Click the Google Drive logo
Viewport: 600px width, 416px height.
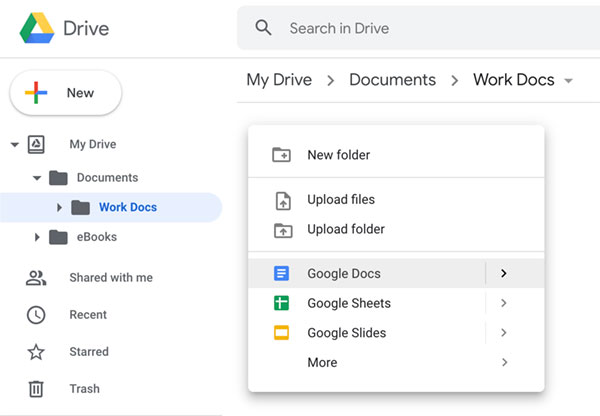point(37,28)
